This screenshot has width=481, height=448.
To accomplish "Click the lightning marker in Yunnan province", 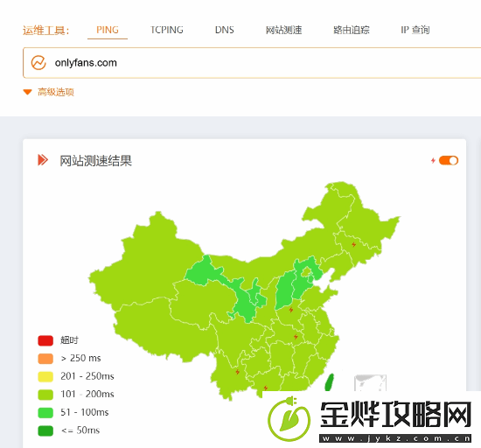I will pyautogui.click(x=237, y=372).
